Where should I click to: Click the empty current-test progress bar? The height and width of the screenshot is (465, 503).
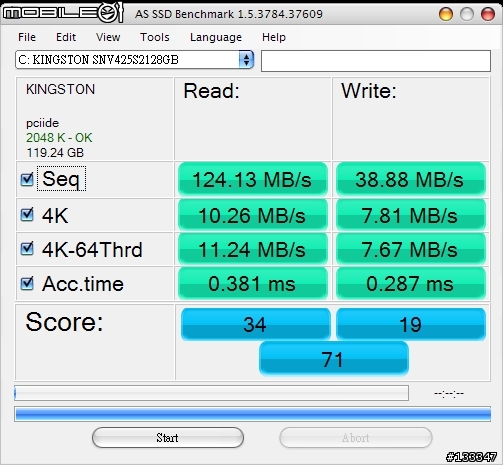coord(211,393)
